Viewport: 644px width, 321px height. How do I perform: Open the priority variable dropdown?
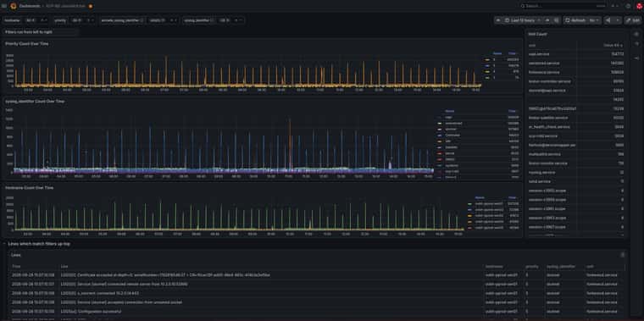pos(82,20)
